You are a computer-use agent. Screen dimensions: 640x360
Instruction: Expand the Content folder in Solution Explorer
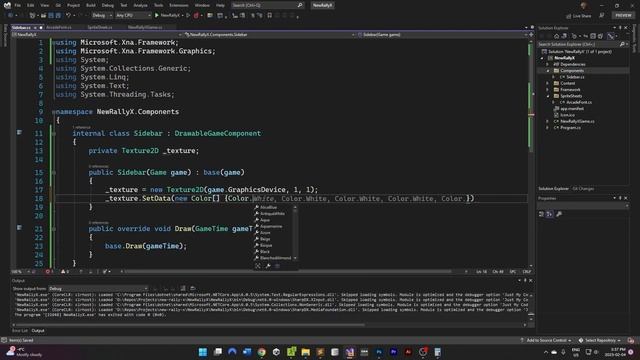click(x=548, y=83)
